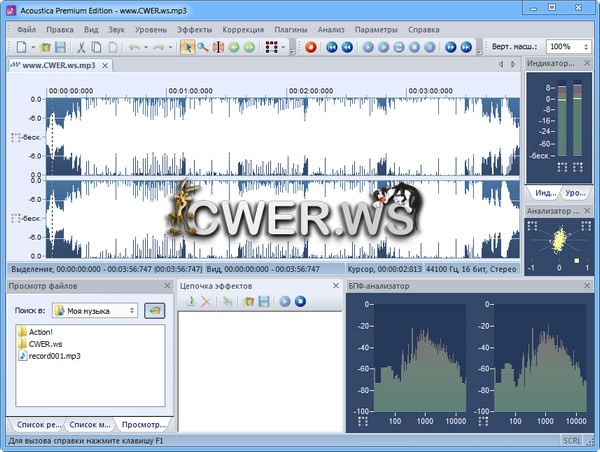Image resolution: width=600 pixels, height=452 pixels.
Task: Switch to the 'Уро...' meter tab
Action: click(x=575, y=191)
